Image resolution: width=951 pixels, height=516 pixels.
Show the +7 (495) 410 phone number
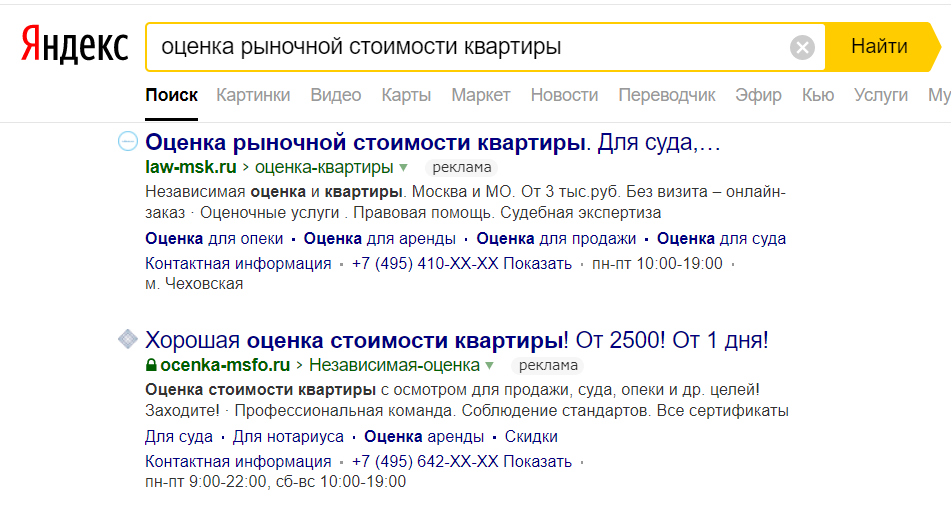click(462, 264)
